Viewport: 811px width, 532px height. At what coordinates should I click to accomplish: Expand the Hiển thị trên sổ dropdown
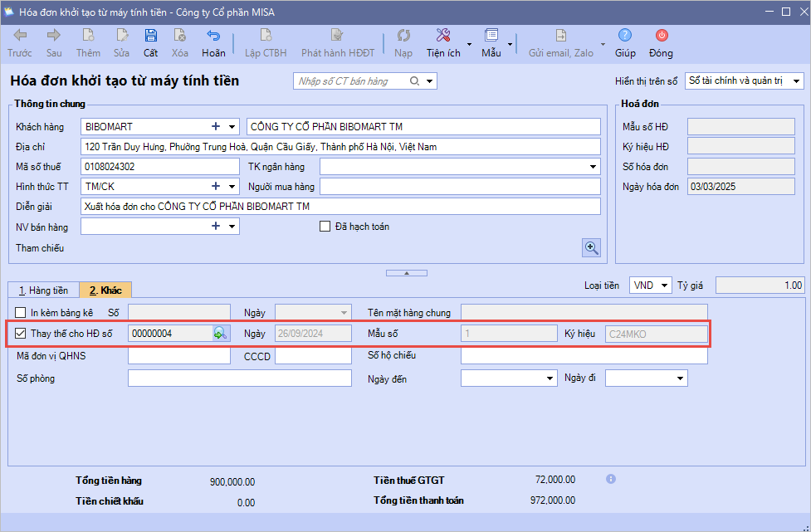point(796,81)
